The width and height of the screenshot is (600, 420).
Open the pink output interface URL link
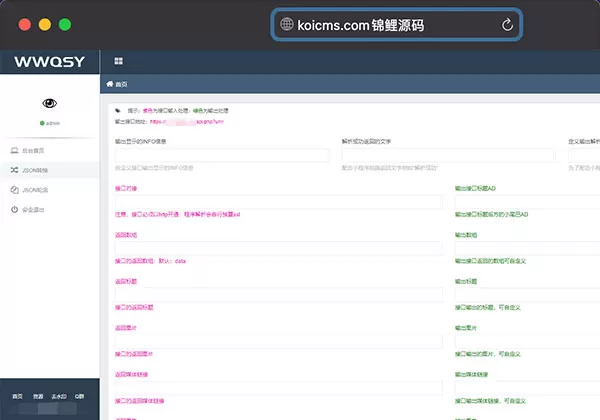(187, 122)
